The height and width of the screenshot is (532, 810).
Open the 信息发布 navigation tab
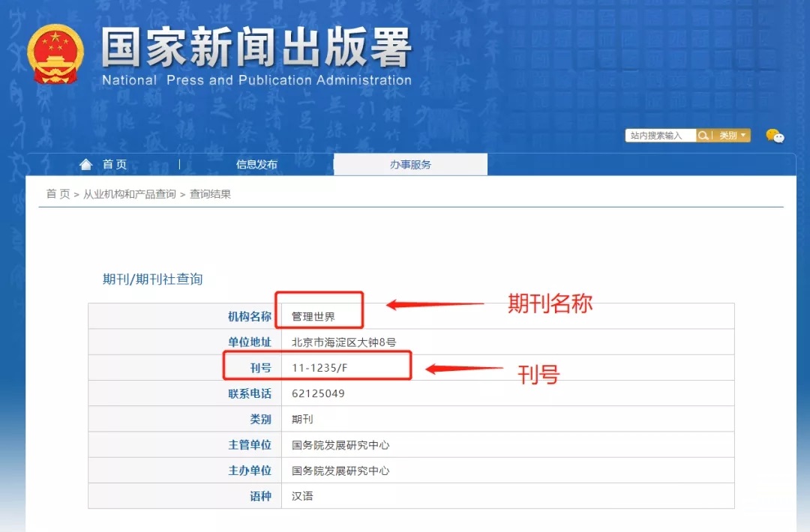[256, 164]
